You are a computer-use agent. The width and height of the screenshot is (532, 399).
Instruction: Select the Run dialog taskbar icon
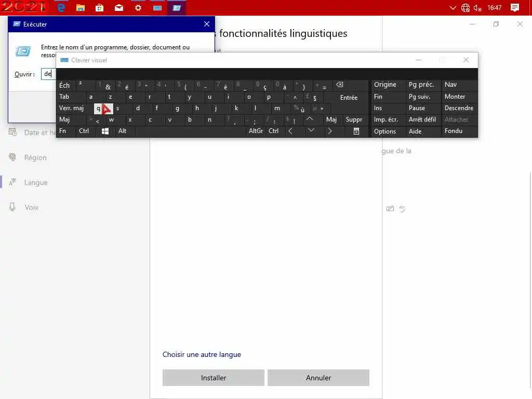pyautogui.click(x=177, y=8)
